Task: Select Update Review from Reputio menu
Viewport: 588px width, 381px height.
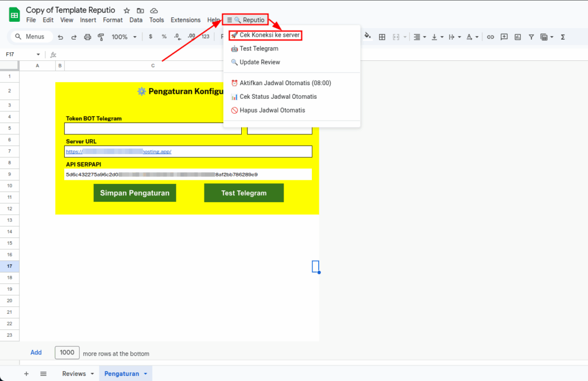Action: [x=260, y=62]
